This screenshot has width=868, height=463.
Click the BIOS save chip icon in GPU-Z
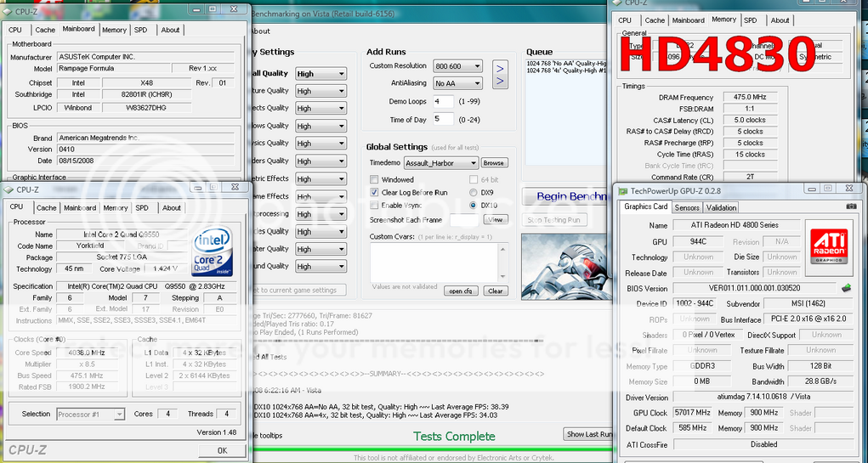point(847,288)
